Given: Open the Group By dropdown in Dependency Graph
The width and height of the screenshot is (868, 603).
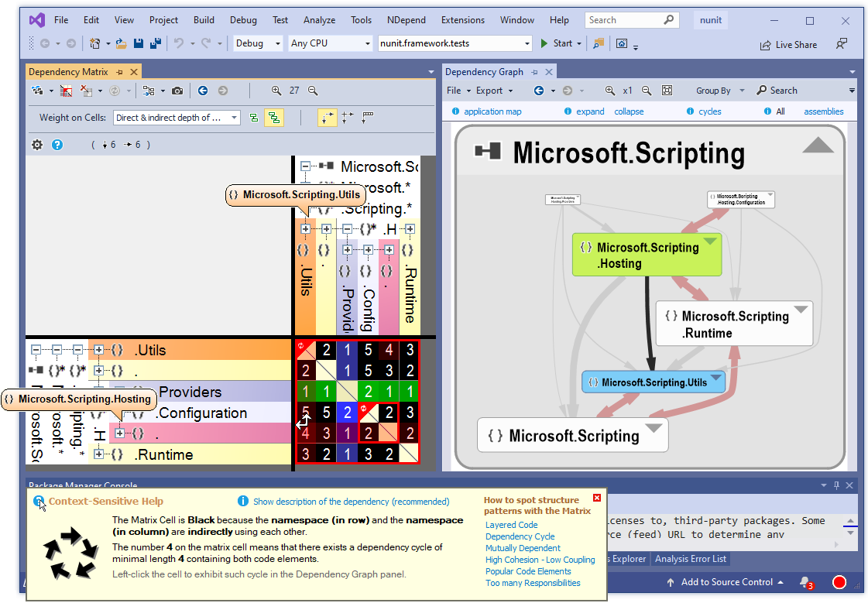Looking at the screenshot, I should 720,91.
